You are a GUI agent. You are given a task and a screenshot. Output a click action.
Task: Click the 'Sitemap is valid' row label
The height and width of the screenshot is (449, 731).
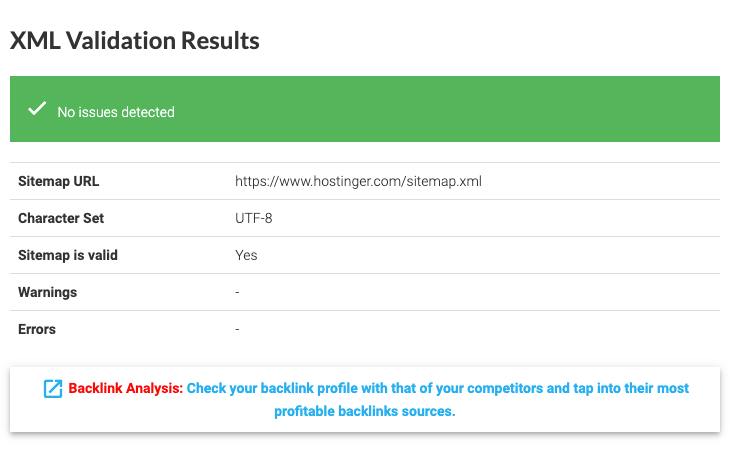coord(68,255)
